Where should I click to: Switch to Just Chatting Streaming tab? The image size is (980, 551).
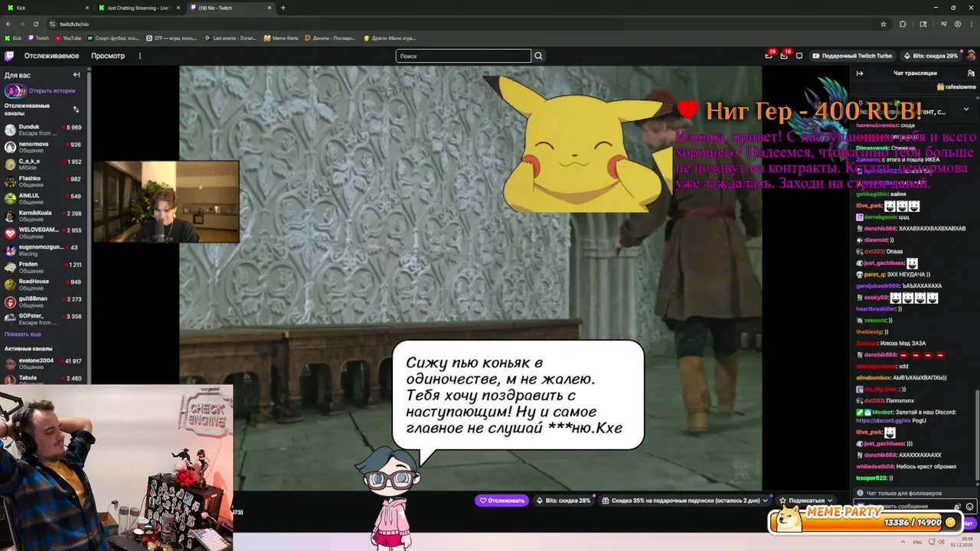140,8
